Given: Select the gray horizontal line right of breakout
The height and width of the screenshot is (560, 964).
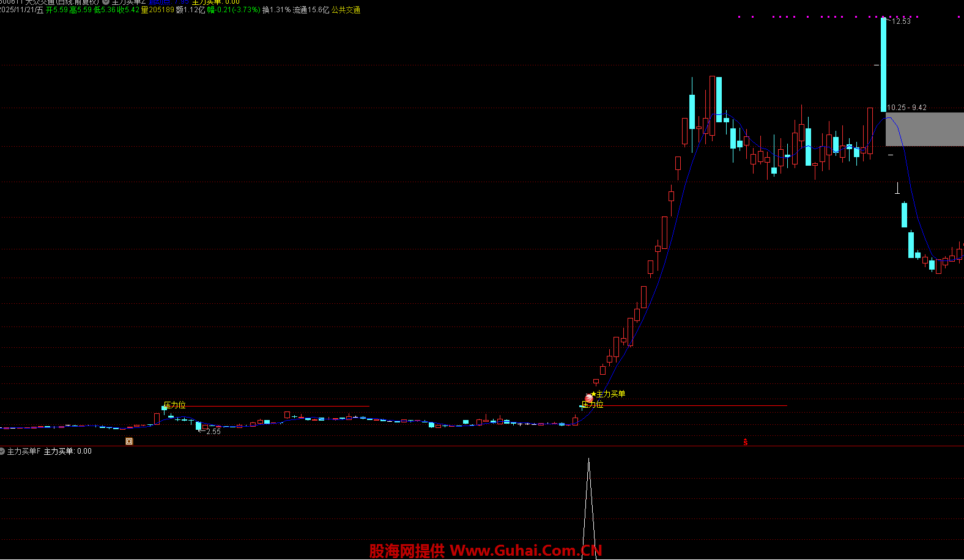Looking at the screenshot, I should pos(697,405).
